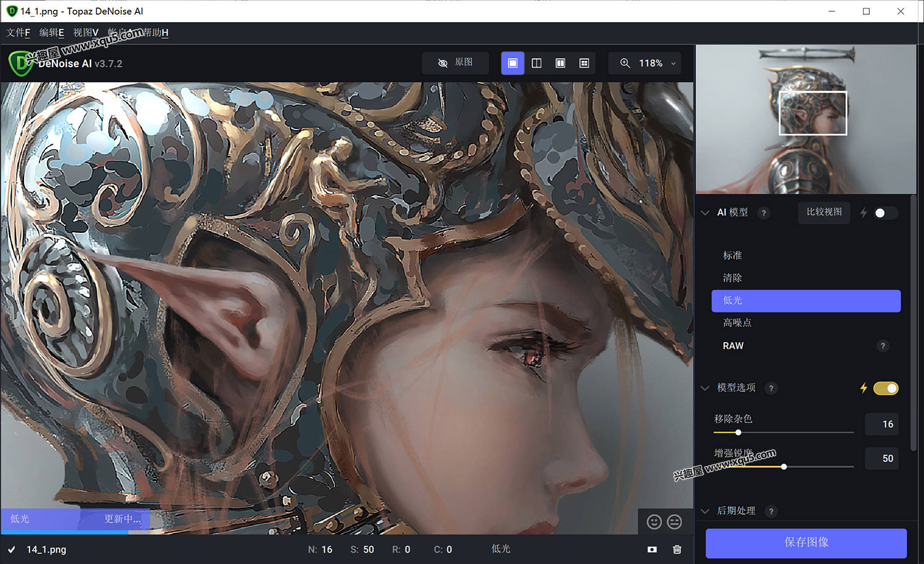The width and height of the screenshot is (924, 564).
Task: Click the neutral face feedback icon
Action: pos(675,522)
